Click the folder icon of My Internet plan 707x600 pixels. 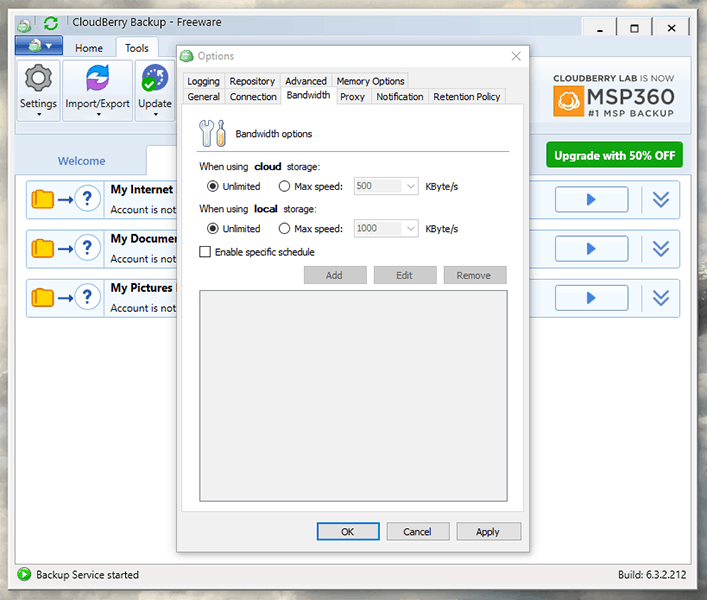click(43, 199)
